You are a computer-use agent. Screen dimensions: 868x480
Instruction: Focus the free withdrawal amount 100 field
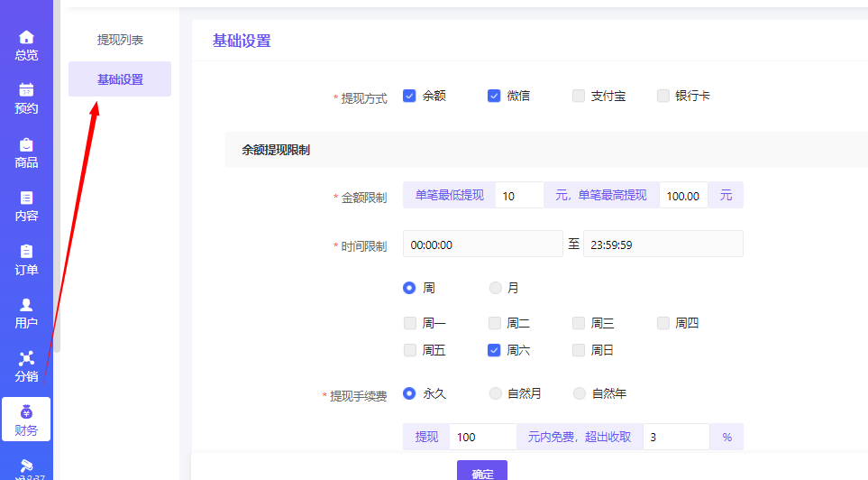click(483, 437)
